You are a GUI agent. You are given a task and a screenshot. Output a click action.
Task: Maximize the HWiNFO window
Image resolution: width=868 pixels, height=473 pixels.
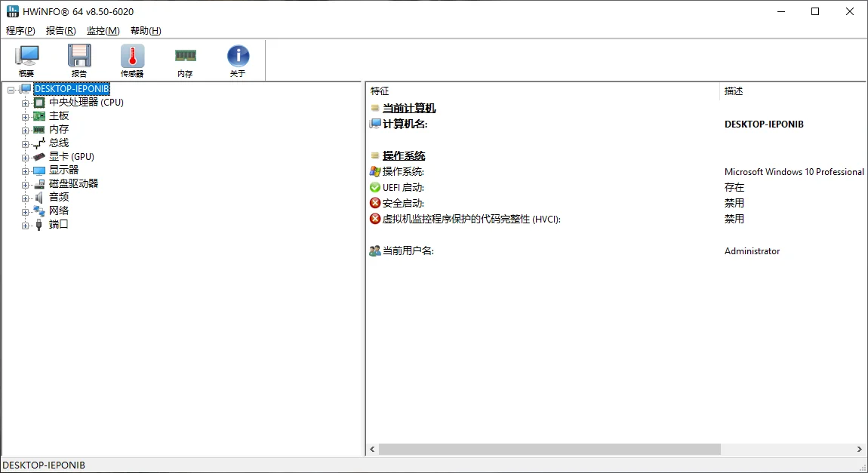tap(815, 11)
